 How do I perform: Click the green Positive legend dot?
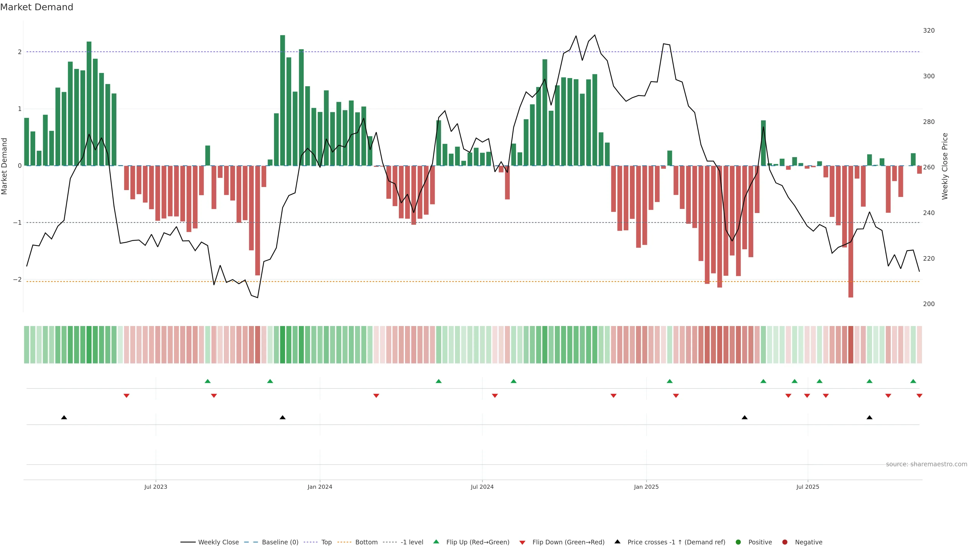pos(738,542)
